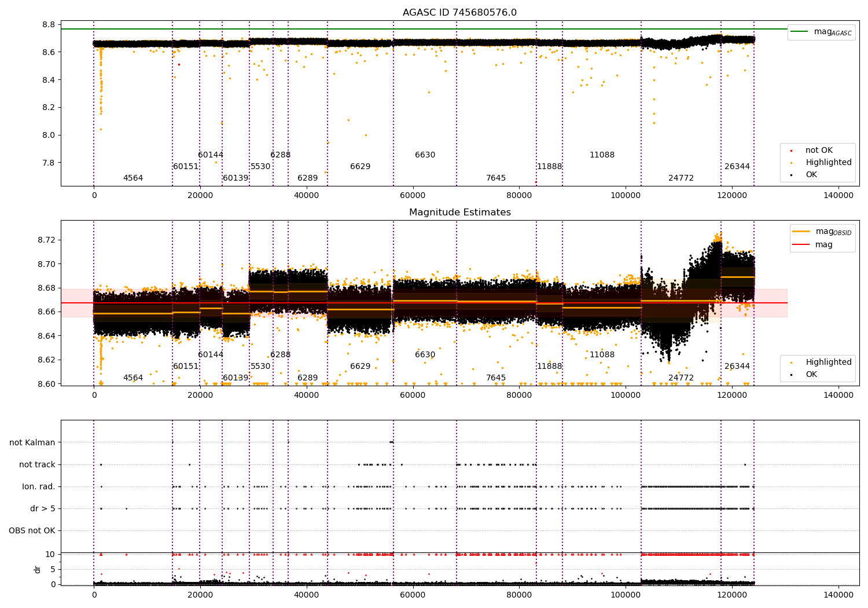The height and width of the screenshot is (608, 868).
Task: Click the 'OBS not OK' axis label
Action: [x=32, y=531]
